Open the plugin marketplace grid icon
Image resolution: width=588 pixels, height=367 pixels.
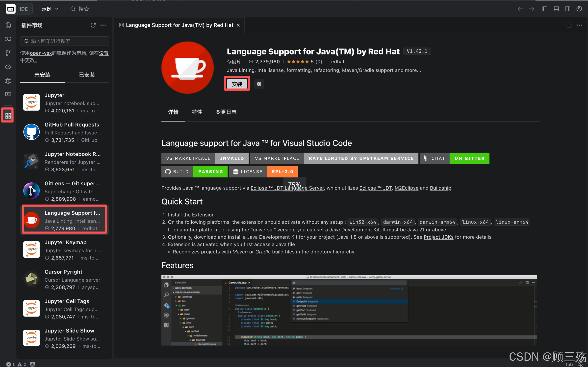click(x=8, y=116)
